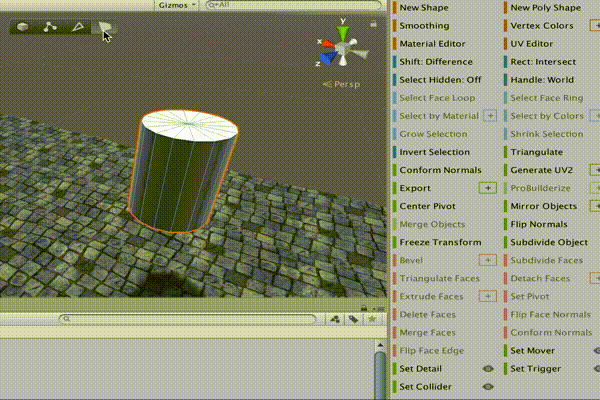The image size is (600, 400).
Task: Click Generate UV2
Action: (x=541, y=170)
